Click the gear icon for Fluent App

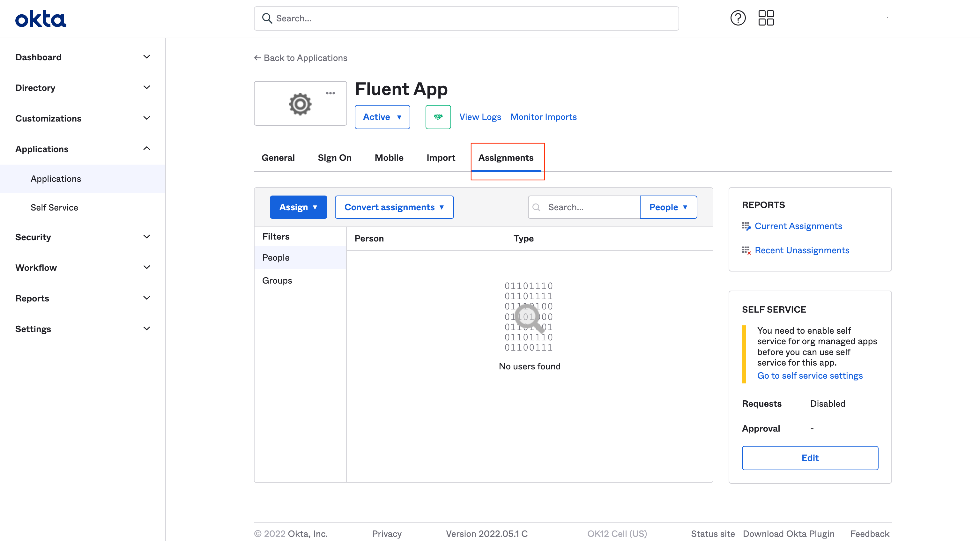click(300, 104)
